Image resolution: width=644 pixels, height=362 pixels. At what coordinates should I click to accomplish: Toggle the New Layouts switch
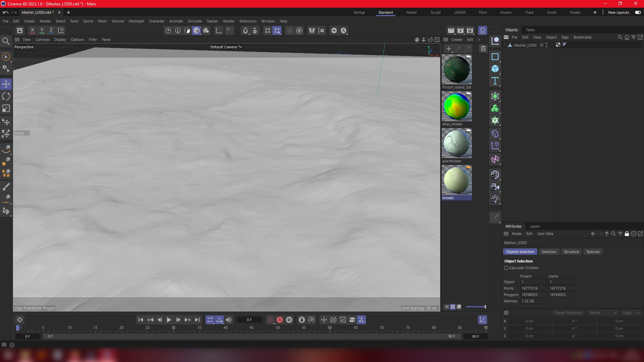coord(638,12)
